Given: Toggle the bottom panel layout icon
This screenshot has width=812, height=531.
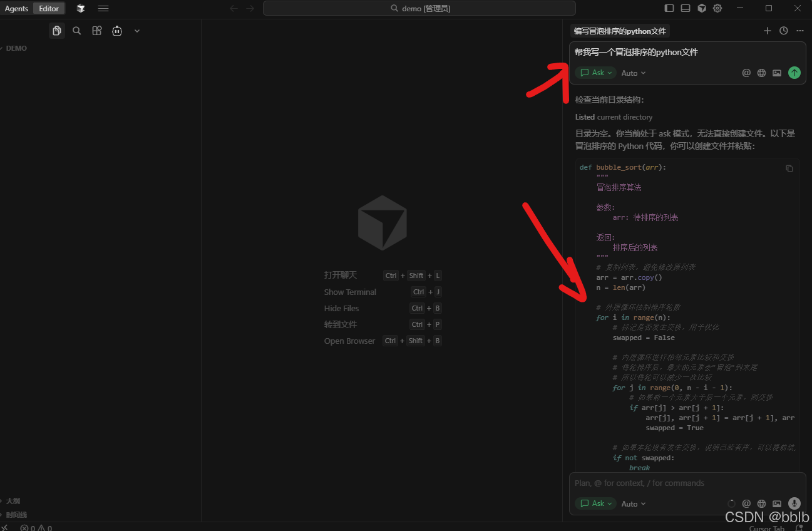Looking at the screenshot, I should pyautogui.click(x=686, y=9).
